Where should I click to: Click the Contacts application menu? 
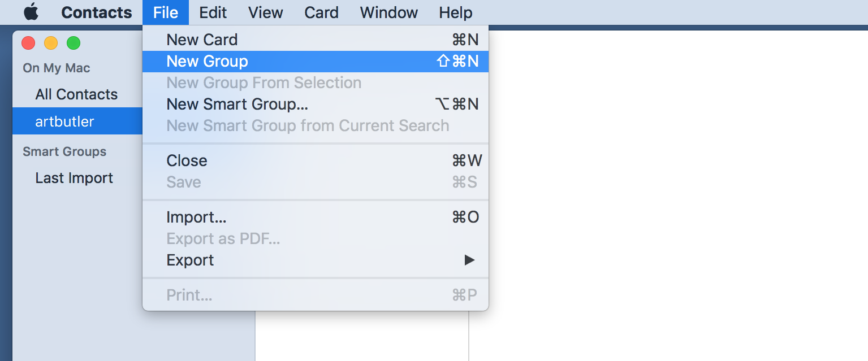(97, 12)
